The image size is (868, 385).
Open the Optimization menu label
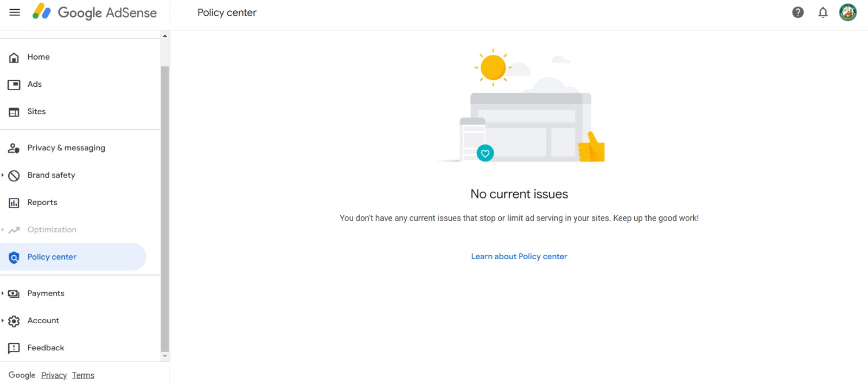[52, 230]
